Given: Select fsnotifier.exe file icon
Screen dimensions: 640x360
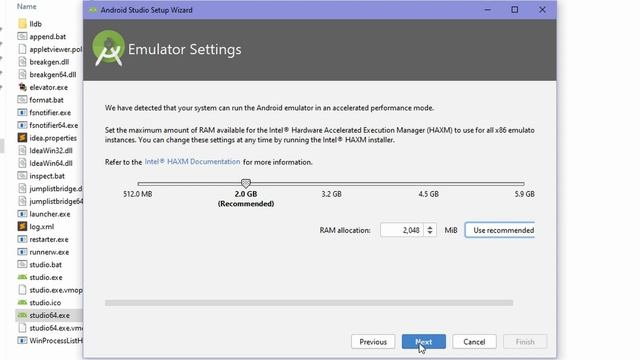Looking at the screenshot, I should pyautogui.click(x=22, y=112).
